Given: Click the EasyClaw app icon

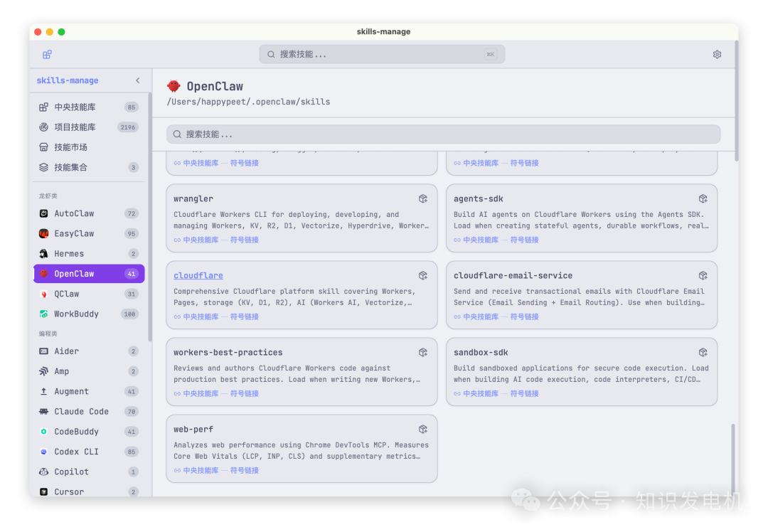Looking at the screenshot, I should [x=43, y=234].
